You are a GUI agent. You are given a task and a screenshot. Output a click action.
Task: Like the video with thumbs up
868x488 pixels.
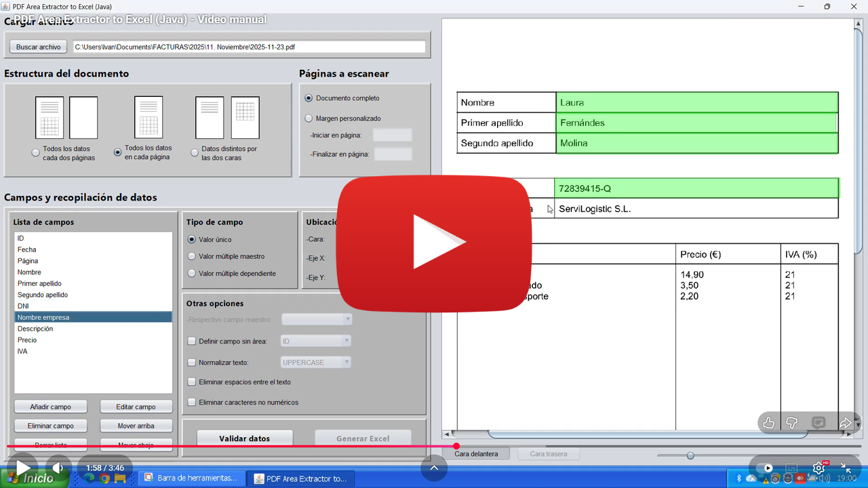pyautogui.click(x=769, y=422)
